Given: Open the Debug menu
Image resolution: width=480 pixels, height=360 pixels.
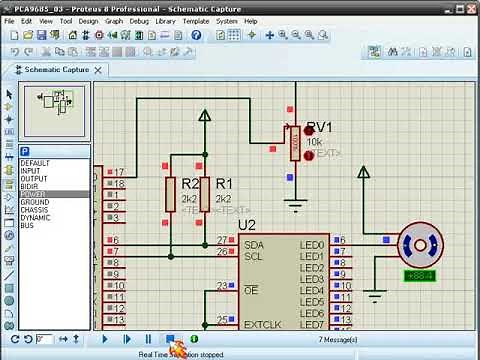Looking at the screenshot, I should pyautogui.click(x=139, y=21).
